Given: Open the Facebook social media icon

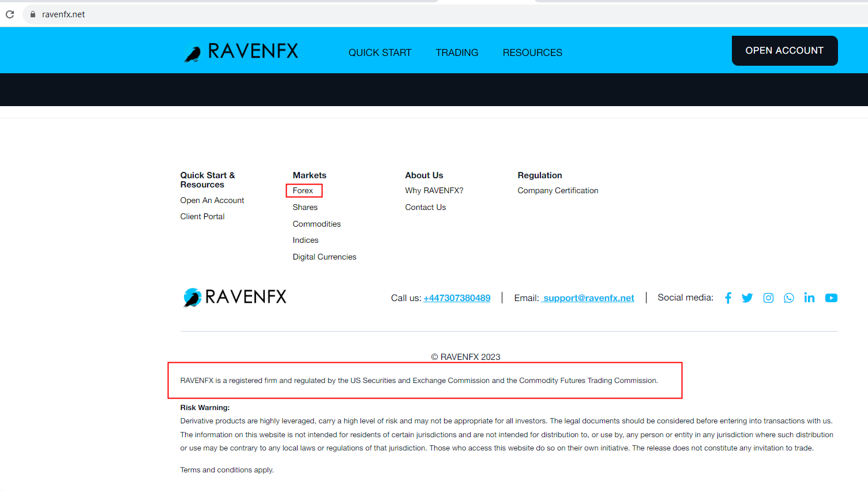Looking at the screenshot, I should click(x=728, y=298).
